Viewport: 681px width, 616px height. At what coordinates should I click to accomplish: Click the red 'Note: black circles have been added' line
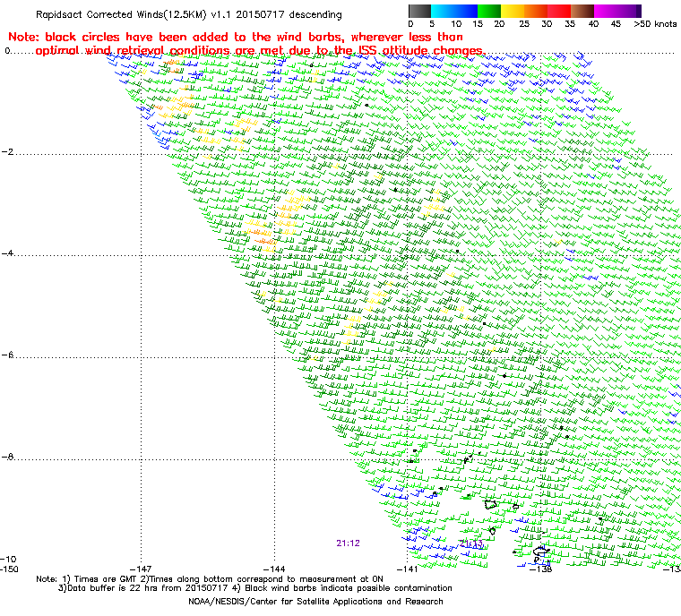coord(236,37)
